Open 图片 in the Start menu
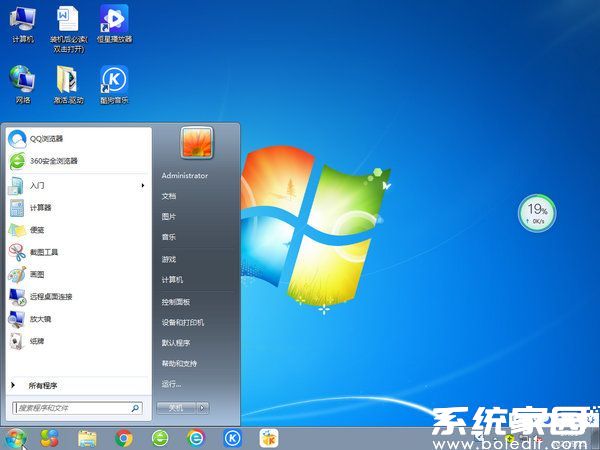The image size is (600, 450). coord(169,217)
